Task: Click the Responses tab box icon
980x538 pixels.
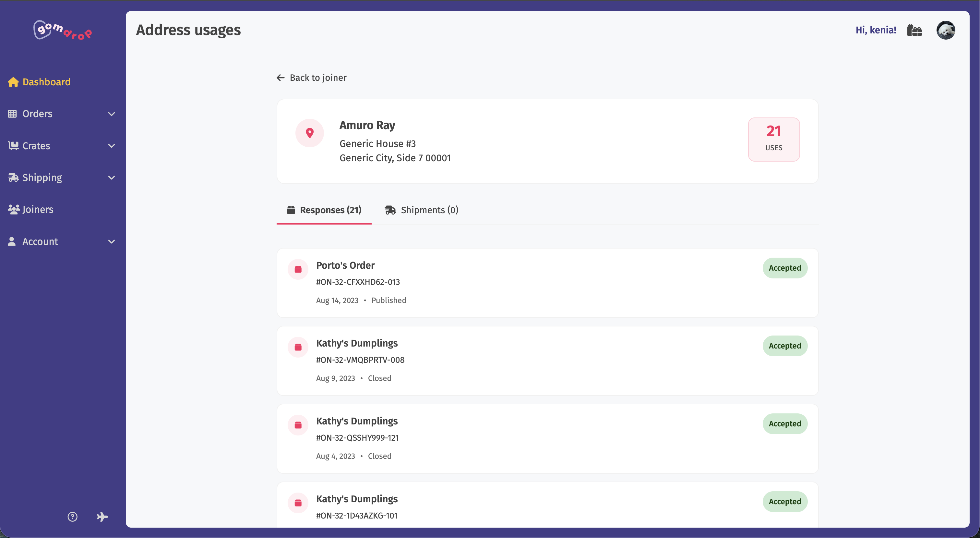Action: [x=291, y=210]
